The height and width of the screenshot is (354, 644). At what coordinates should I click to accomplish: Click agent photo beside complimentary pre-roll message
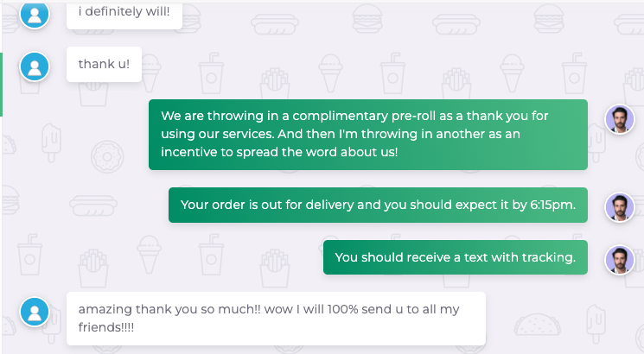[x=619, y=120]
